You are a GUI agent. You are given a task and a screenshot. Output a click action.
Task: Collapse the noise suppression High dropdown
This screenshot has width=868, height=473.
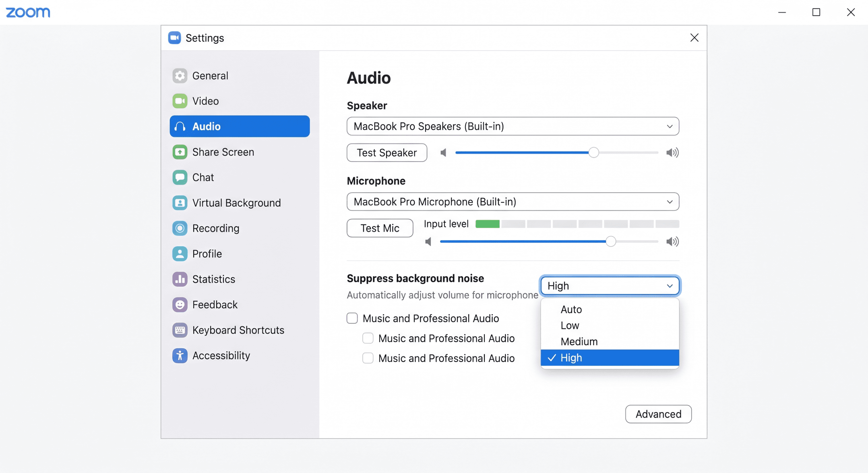pyautogui.click(x=610, y=286)
